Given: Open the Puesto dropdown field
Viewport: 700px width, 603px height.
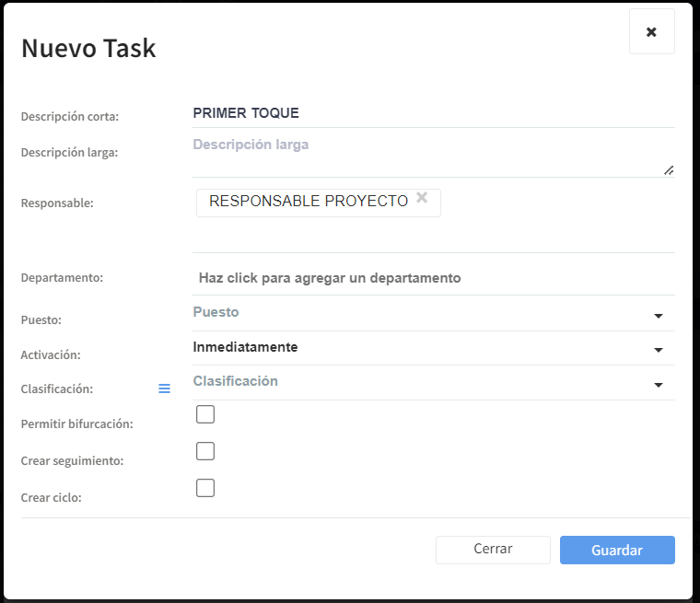Looking at the screenshot, I should [434, 314].
